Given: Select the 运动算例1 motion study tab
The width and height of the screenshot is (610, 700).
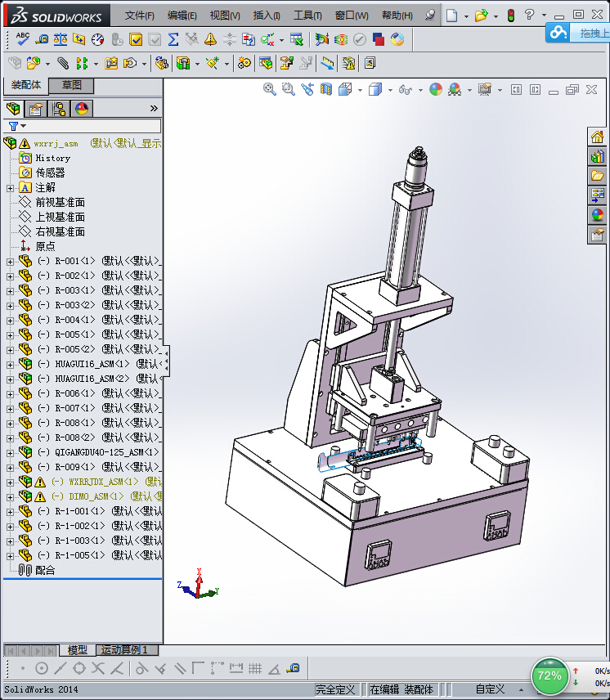Looking at the screenshot, I should [126, 649].
